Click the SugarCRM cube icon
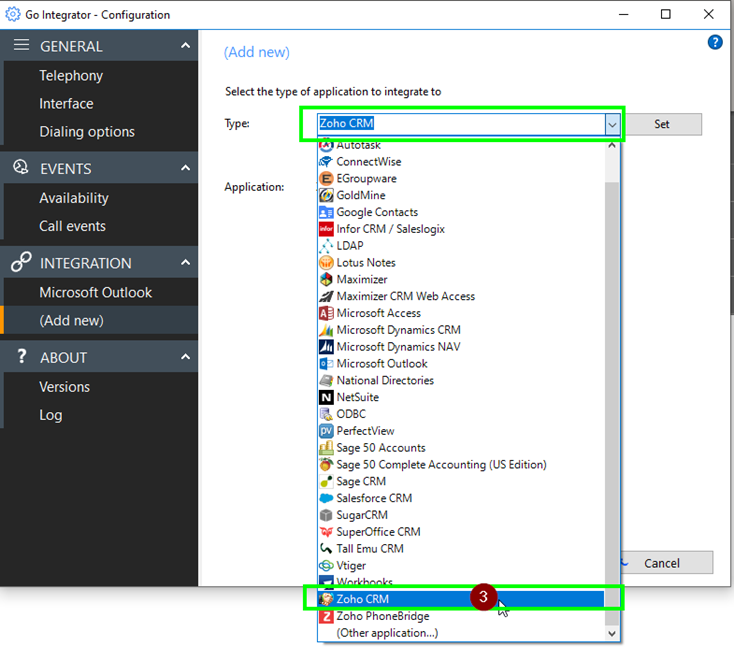The height and width of the screenshot is (647, 734). (x=326, y=515)
